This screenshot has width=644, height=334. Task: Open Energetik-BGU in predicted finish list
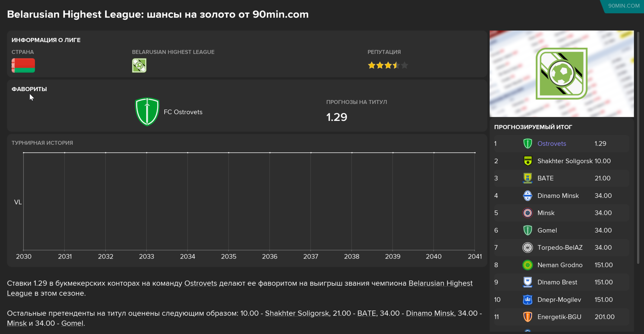coord(560,317)
